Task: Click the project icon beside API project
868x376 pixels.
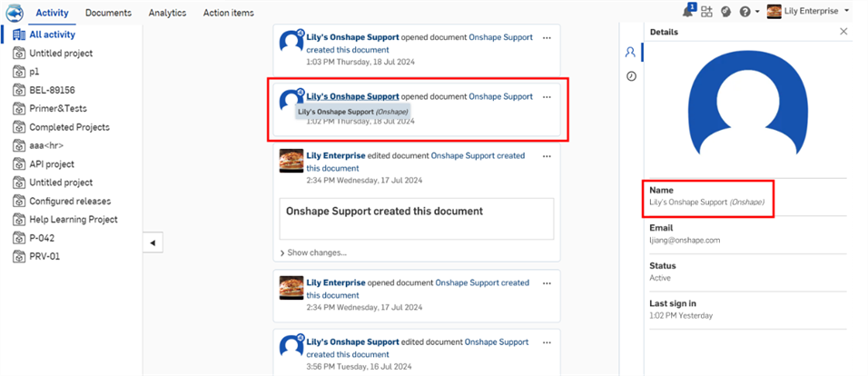Action: pos(19,163)
